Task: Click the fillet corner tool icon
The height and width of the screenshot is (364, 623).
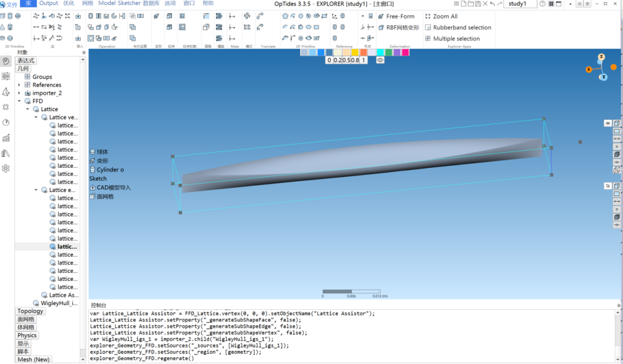Action: tap(206, 16)
